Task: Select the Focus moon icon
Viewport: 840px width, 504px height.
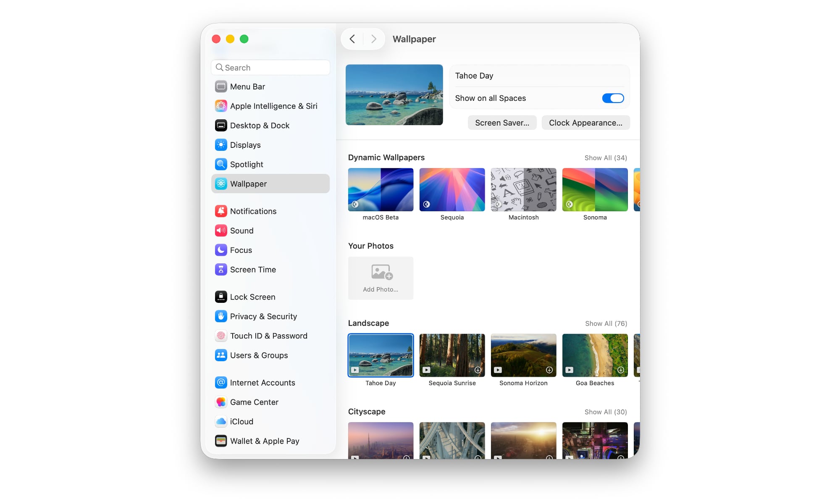Action: pyautogui.click(x=221, y=250)
